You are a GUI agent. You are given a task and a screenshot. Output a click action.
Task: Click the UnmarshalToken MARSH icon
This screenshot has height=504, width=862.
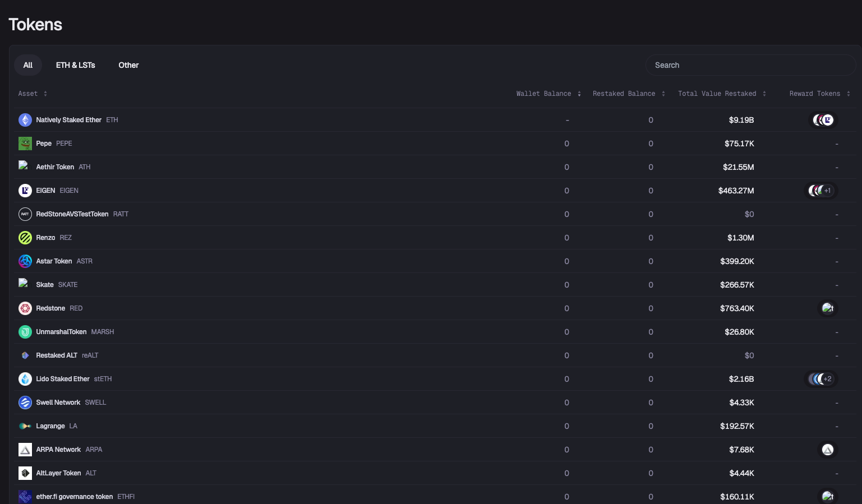(25, 332)
